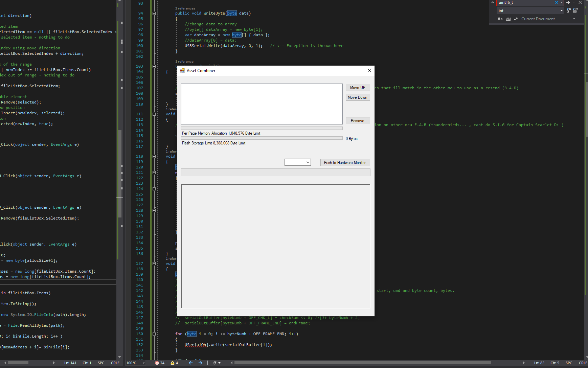Viewport: 588px width, 368px height.
Task: Collapse the find and replace toggle chevron
Action: tap(493, 2)
